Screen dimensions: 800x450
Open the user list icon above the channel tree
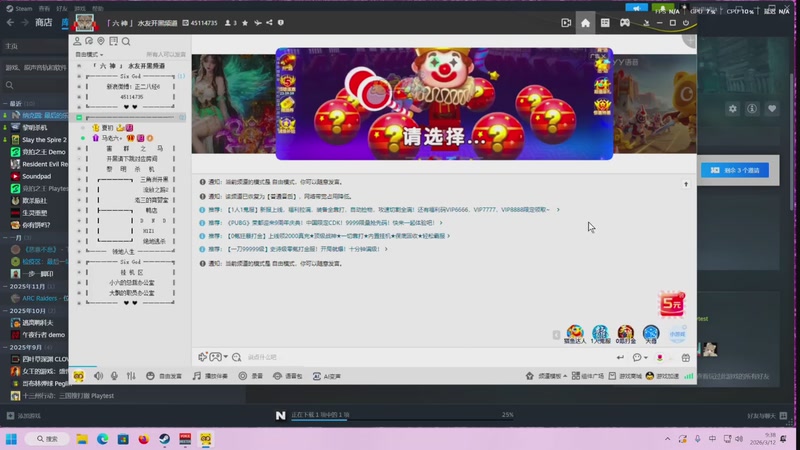78,41
